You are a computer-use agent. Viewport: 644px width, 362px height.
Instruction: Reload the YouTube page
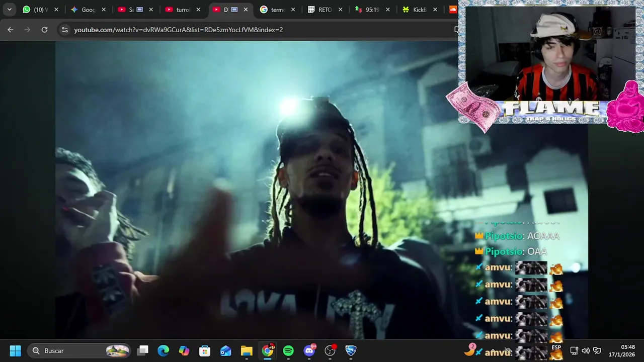44,30
